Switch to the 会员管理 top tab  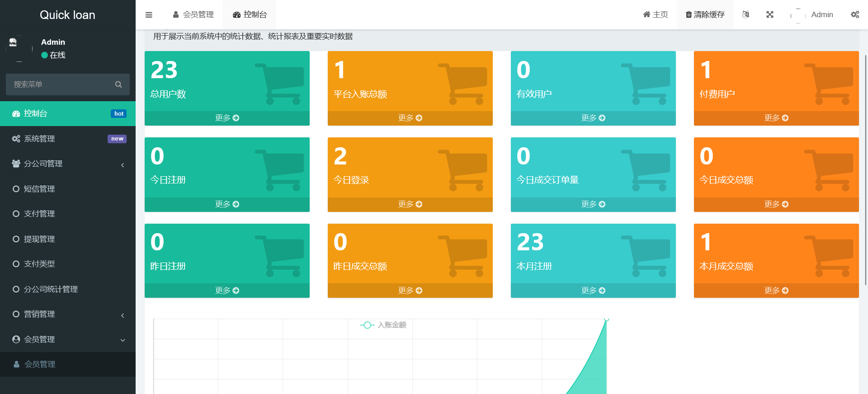tap(193, 14)
